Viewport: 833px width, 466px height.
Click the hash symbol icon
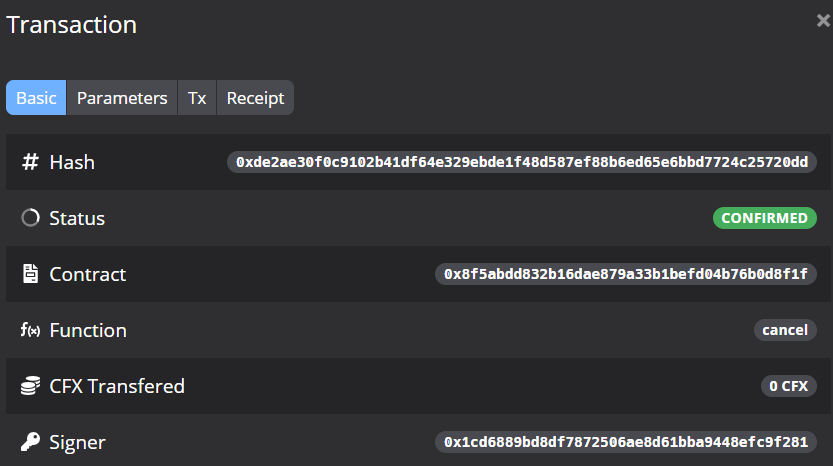coord(30,162)
